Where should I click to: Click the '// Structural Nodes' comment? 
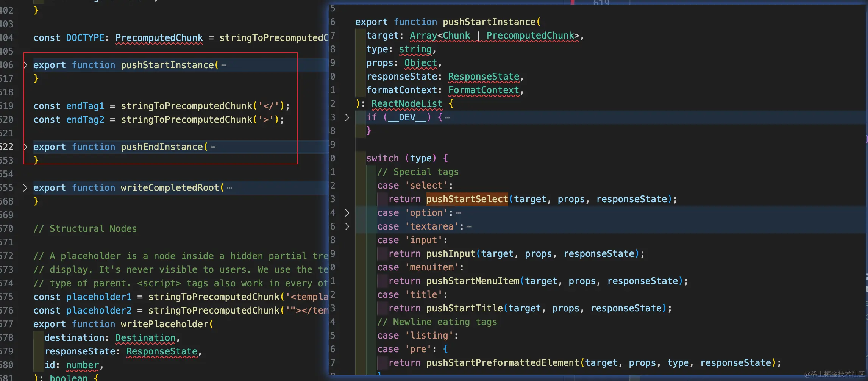pos(85,229)
